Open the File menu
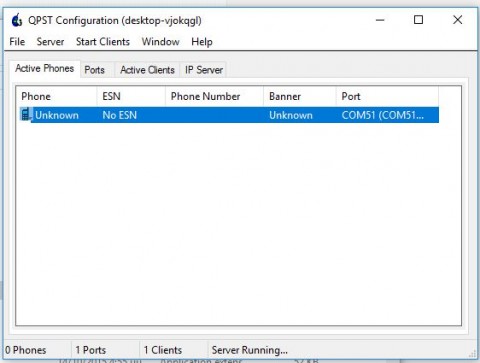The height and width of the screenshot is (363, 480). tap(17, 42)
